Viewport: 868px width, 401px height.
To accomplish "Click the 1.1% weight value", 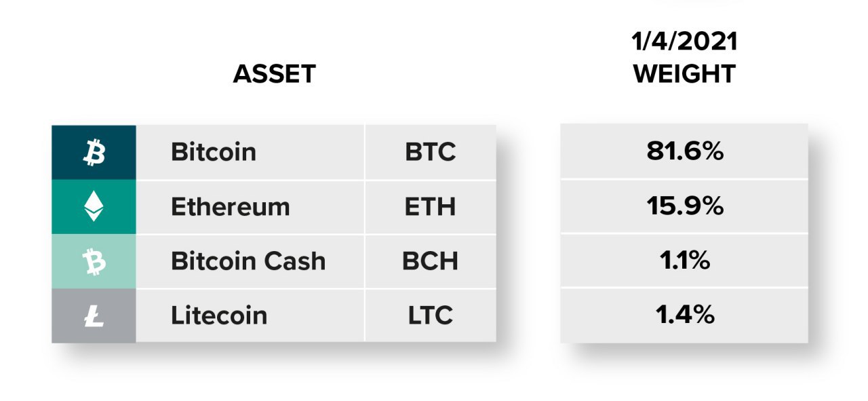I will 685,261.
